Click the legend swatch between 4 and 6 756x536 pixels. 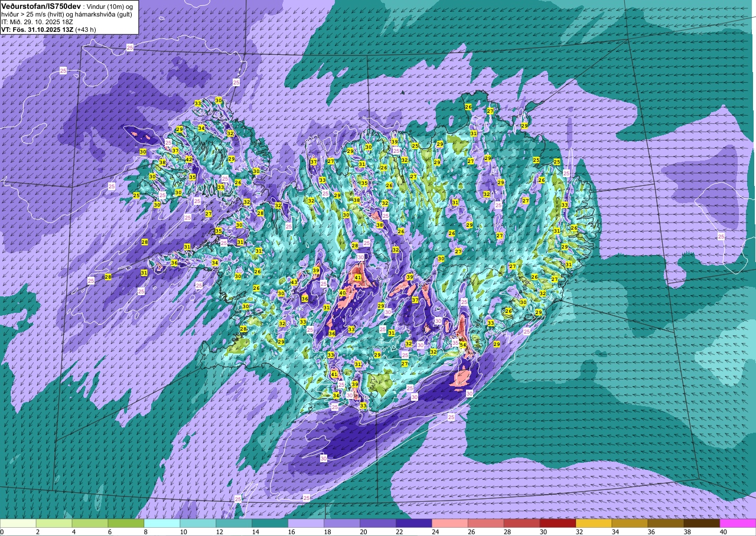coord(90,523)
